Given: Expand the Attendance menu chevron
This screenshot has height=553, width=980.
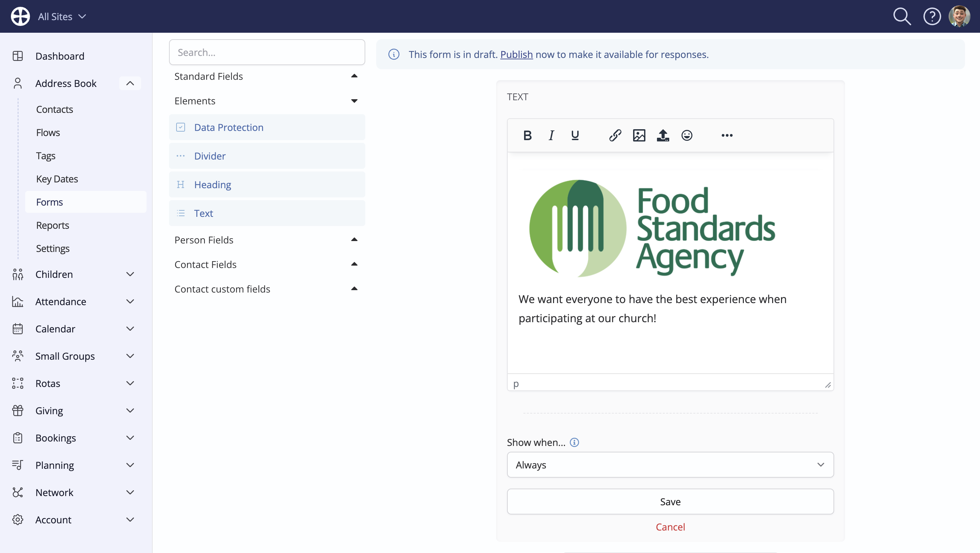Looking at the screenshot, I should [x=130, y=302].
